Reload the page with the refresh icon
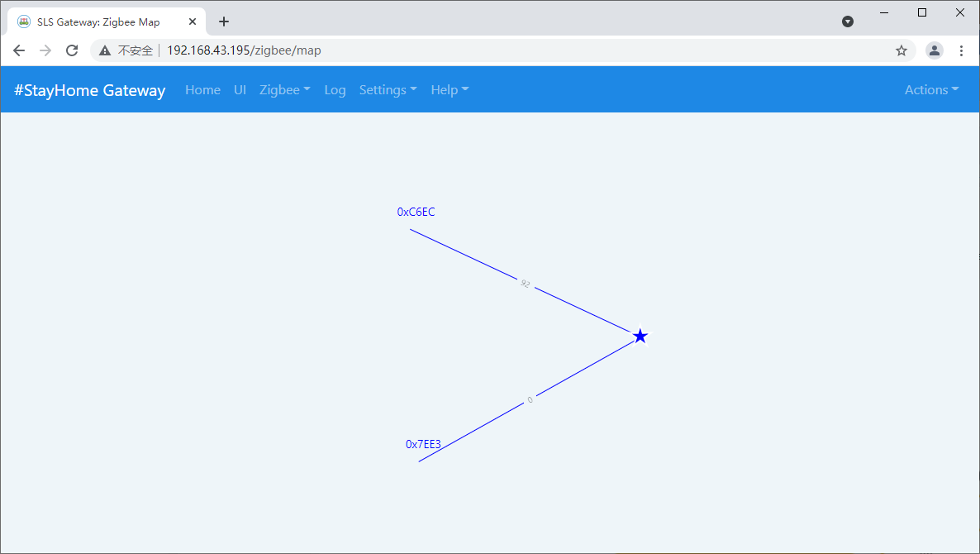This screenshot has width=980, height=554. 72,50
